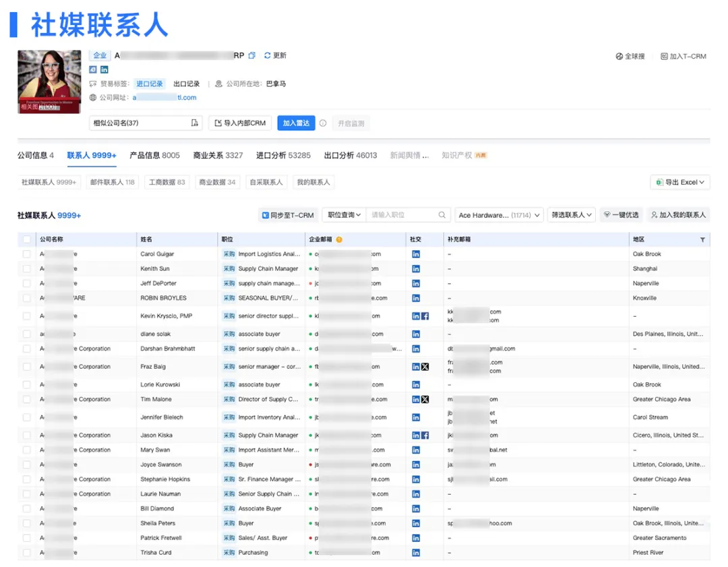Open Darshan Brahmbhatt's LinkedIn icon

point(416,349)
